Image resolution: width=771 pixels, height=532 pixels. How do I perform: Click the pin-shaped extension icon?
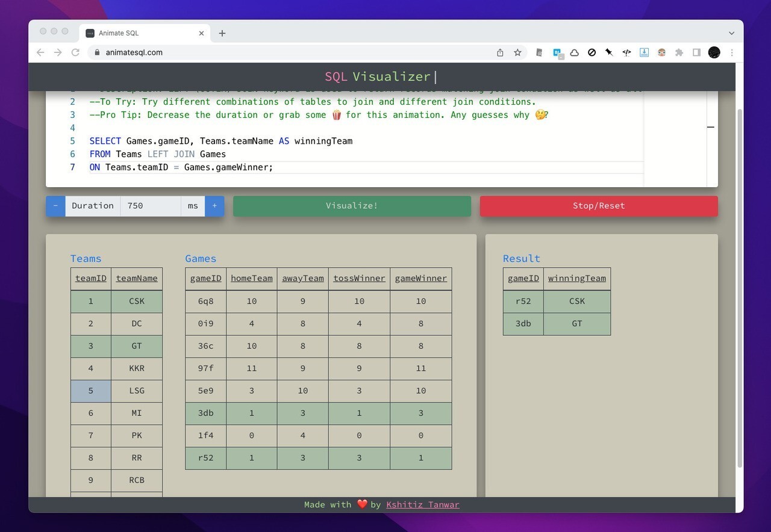point(610,52)
